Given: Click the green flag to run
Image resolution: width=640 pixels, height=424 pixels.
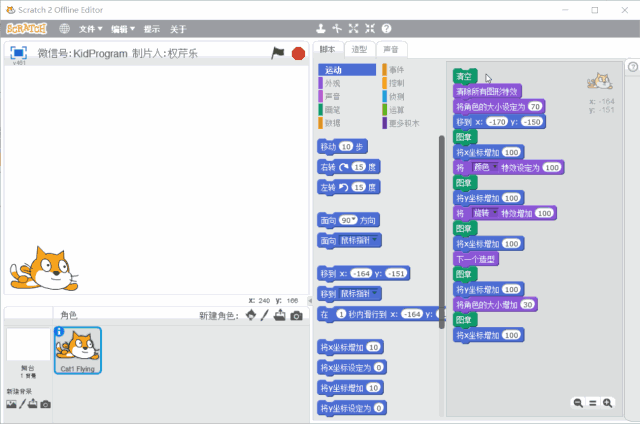Looking at the screenshot, I should click(278, 53).
